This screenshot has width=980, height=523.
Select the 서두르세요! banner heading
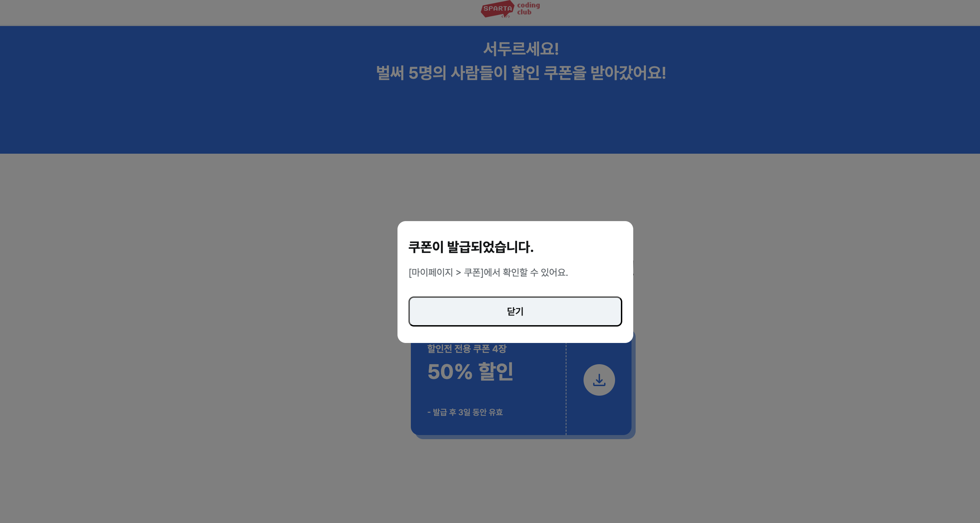point(521,49)
